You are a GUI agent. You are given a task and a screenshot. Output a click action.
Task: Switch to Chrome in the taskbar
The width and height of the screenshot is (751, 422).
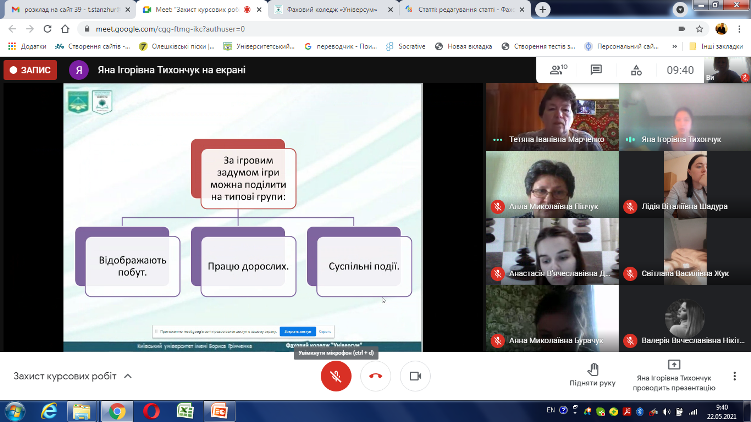tap(117, 411)
